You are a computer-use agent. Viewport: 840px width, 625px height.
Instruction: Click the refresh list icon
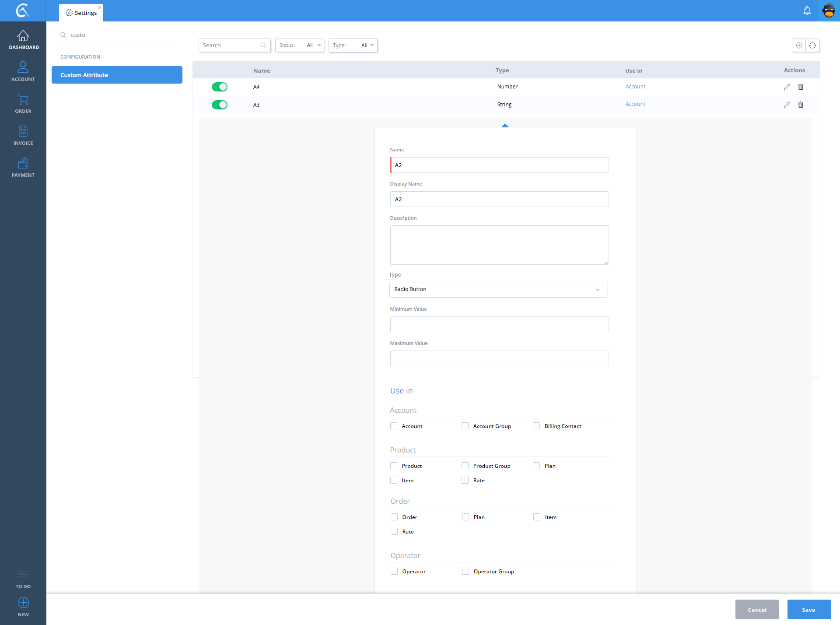coord(812,46)
